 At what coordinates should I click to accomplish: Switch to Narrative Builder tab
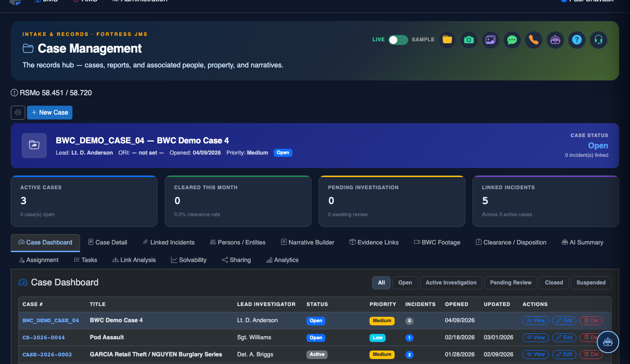(307, 242)
